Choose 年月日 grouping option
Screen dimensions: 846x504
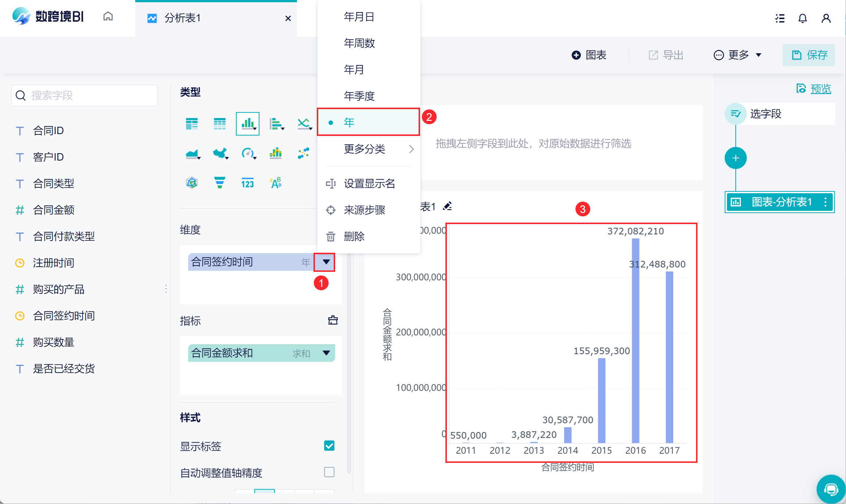point(369,17)
